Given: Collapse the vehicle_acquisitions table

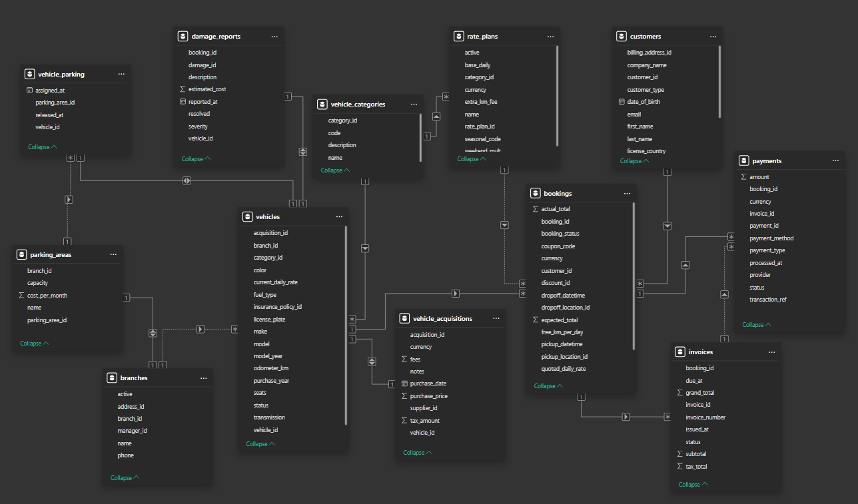Looking at the screenshot, I should point(417,453).
